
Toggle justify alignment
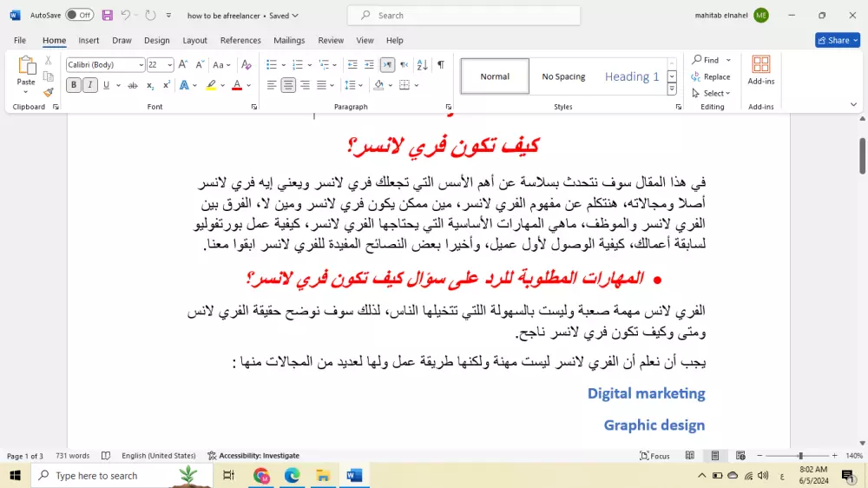click(x=322, y=85)
